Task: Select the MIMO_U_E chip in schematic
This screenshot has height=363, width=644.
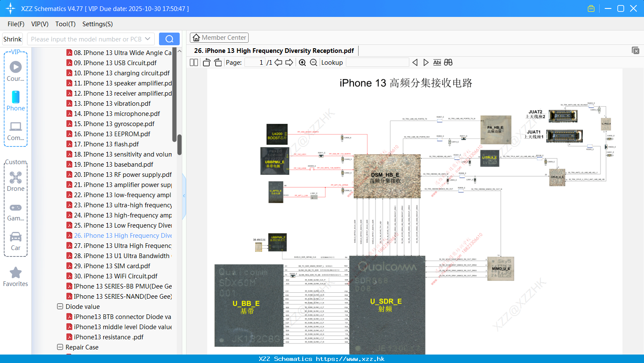Action: click(501, 269)
